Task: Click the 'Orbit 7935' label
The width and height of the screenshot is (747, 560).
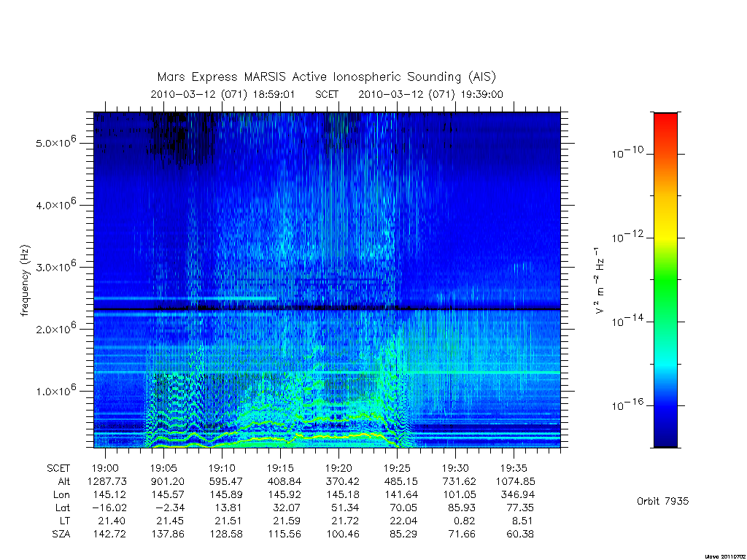Action: 662,501
